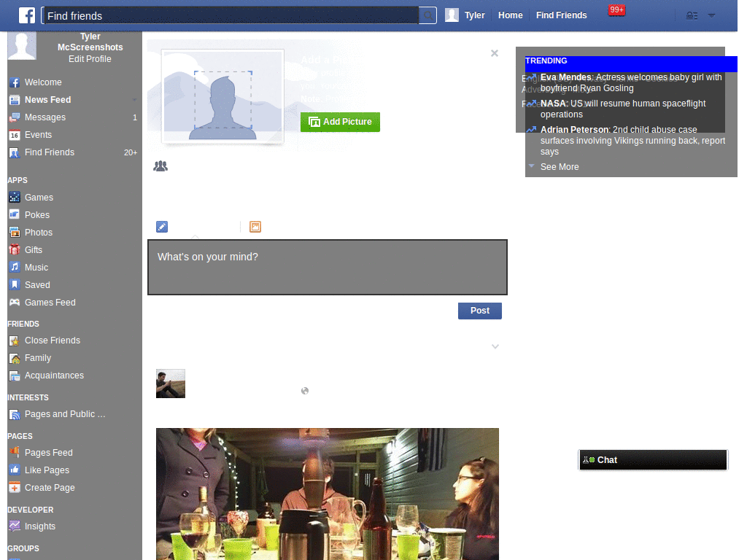Click the Edit Profile link

click(90, 59)
